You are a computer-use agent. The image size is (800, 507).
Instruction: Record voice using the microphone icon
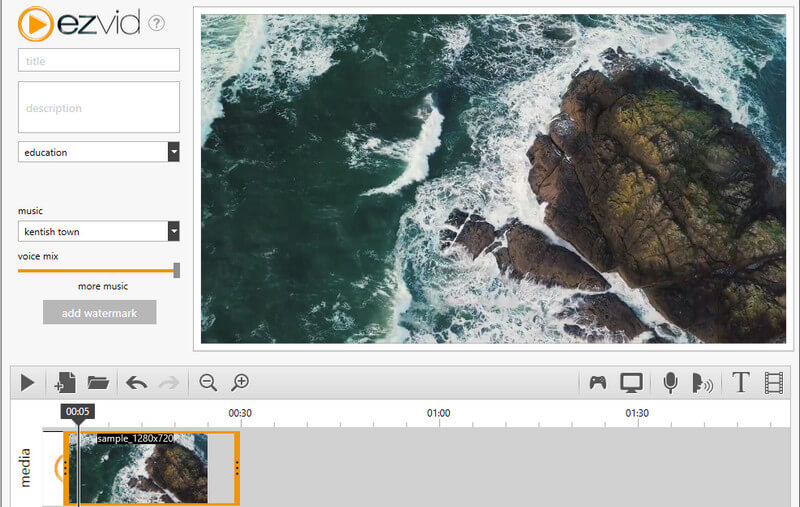(x=670, y=382)
